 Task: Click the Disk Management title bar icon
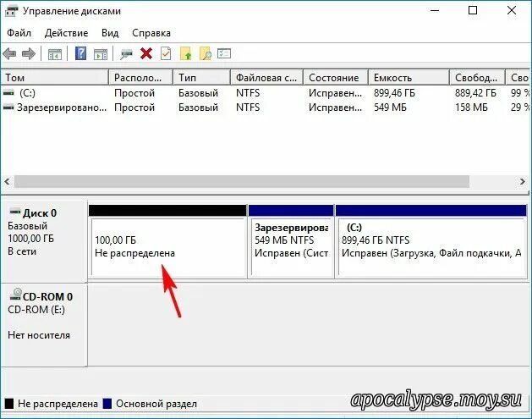click(11, 11)
